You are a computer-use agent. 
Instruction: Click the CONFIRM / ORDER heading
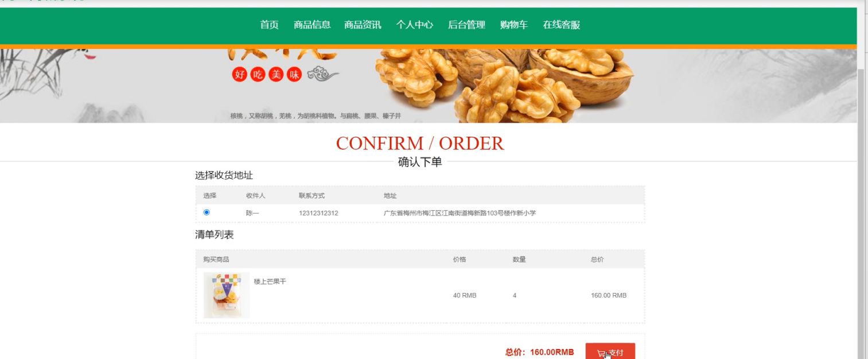(420, 144)
